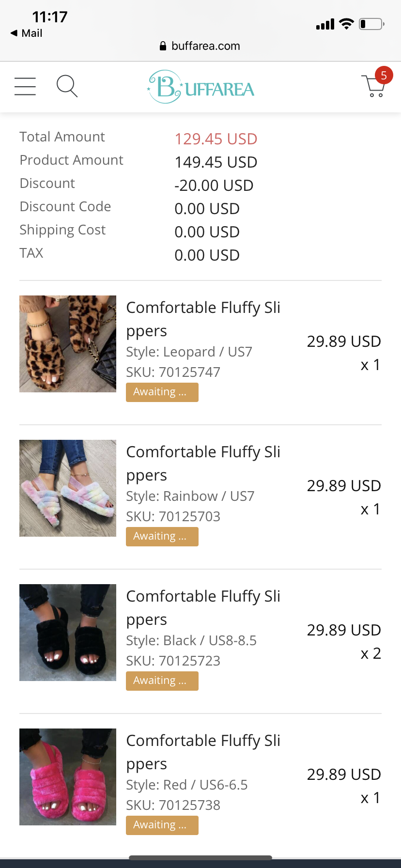Tap Awaiting status for Black slippers
This screenshot has width=401, height=868.
pos(162,681)
